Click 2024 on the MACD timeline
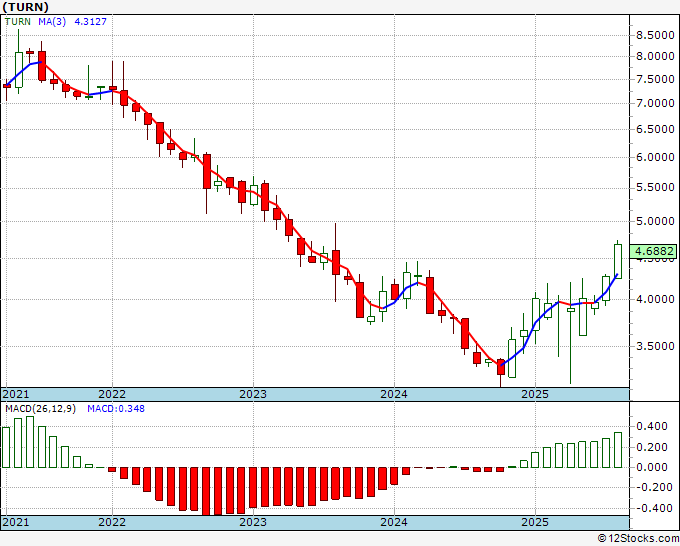 [x=394, y=522]
